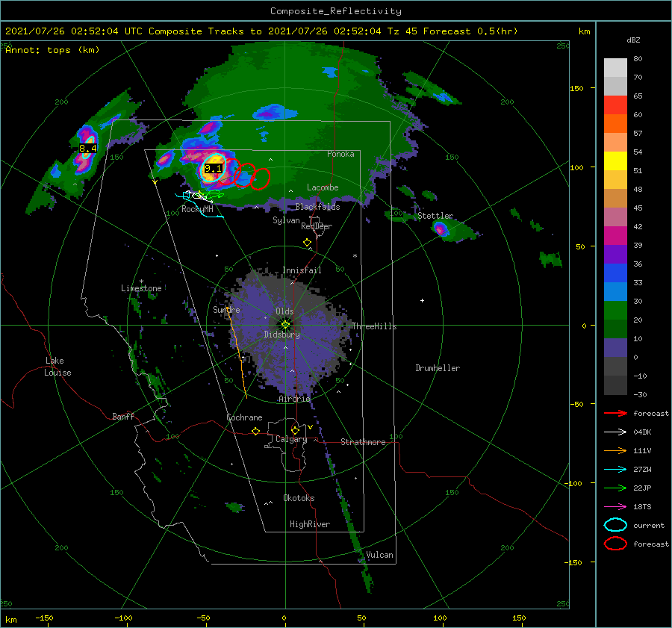Click the 'Okotoks' town label
Screen dimensions: 672x628
[299, 498]
